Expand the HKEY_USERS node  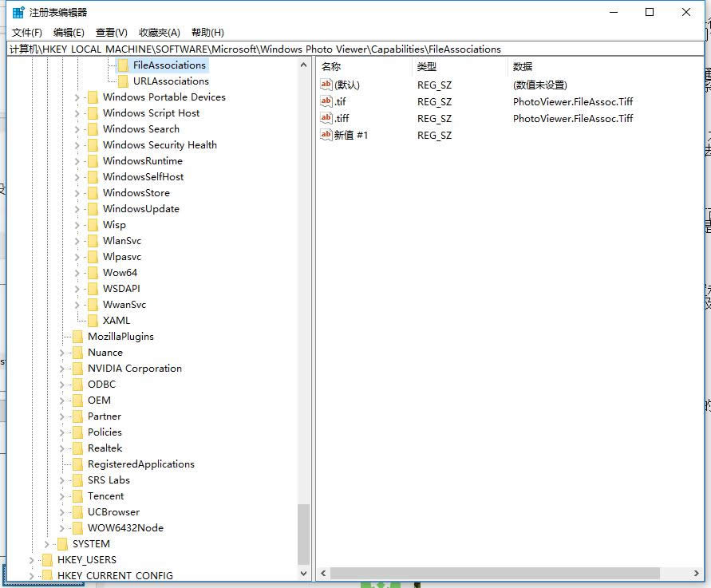tap(31, 559)
